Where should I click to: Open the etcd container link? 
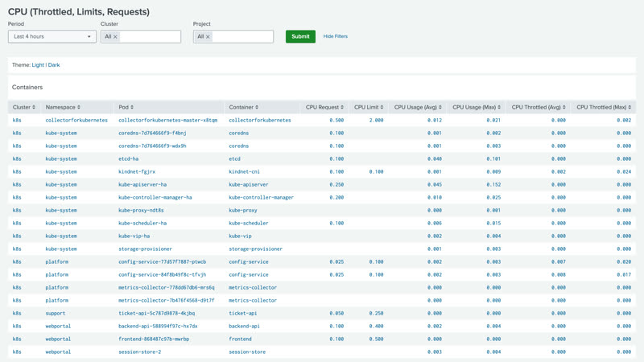234,158
